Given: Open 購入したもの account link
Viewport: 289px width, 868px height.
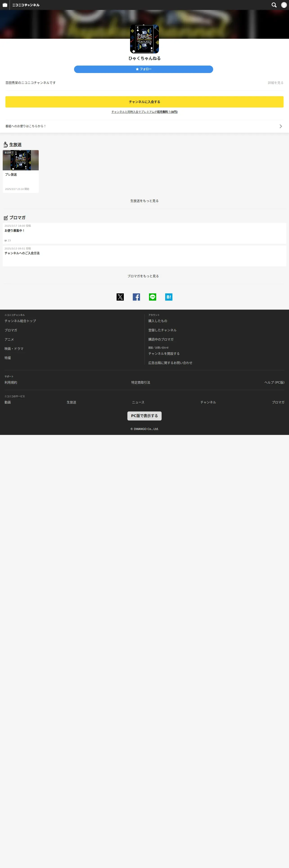Looking at the screenshot, I should coord(158,321).
